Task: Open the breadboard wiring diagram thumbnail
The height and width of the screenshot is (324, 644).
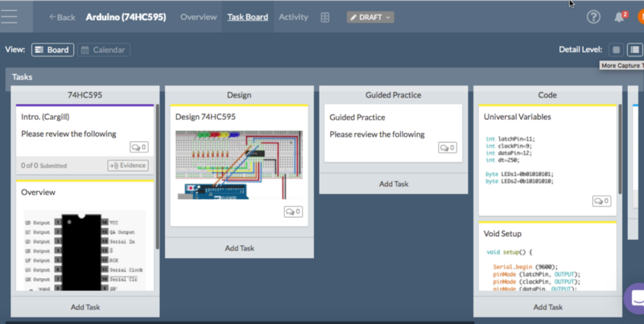Action: click(239, 164)
